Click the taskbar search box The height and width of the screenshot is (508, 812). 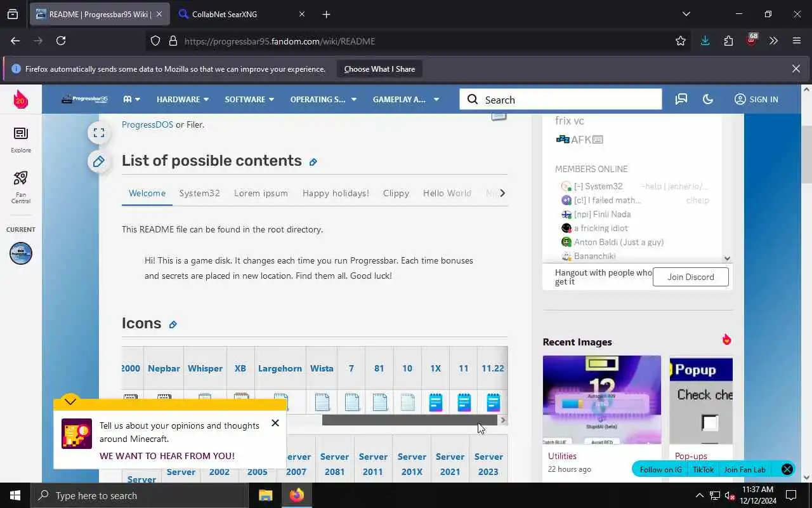139,495
